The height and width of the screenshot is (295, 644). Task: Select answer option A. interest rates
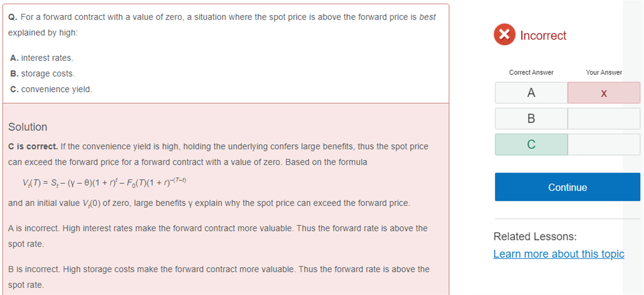[41, 58]
